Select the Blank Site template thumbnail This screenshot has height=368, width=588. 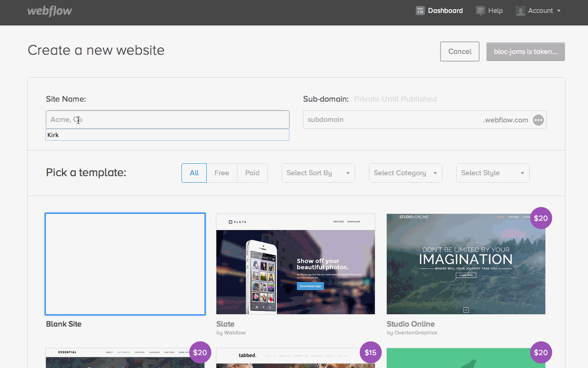[125, 264]
